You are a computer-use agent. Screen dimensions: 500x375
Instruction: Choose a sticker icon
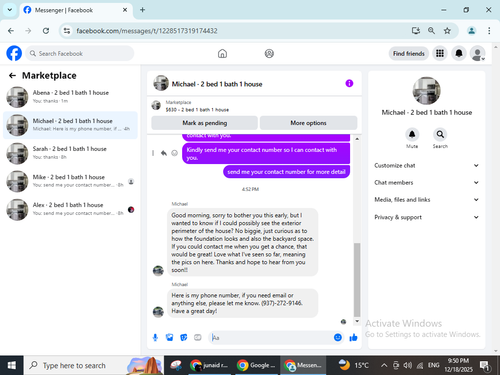184,338
